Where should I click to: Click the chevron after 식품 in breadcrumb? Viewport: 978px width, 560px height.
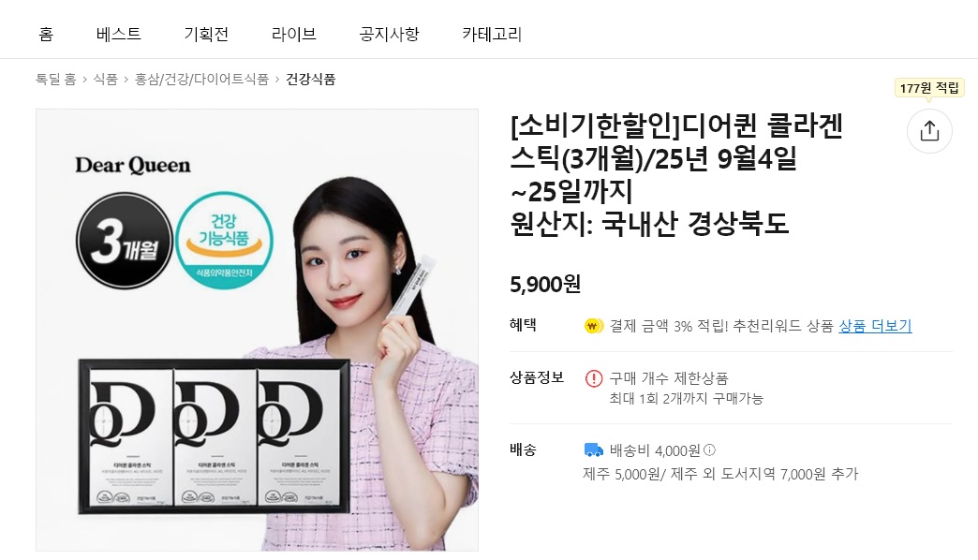(126, 80)
